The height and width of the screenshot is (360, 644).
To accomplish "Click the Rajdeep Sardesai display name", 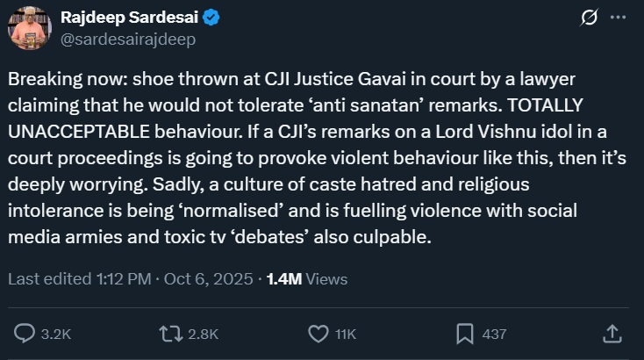I will [123, 18].
